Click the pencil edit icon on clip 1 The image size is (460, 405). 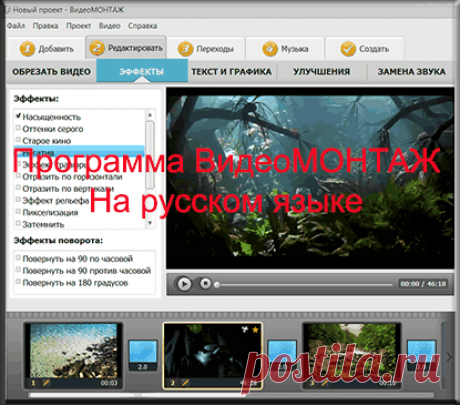click(x=46, y=383)
